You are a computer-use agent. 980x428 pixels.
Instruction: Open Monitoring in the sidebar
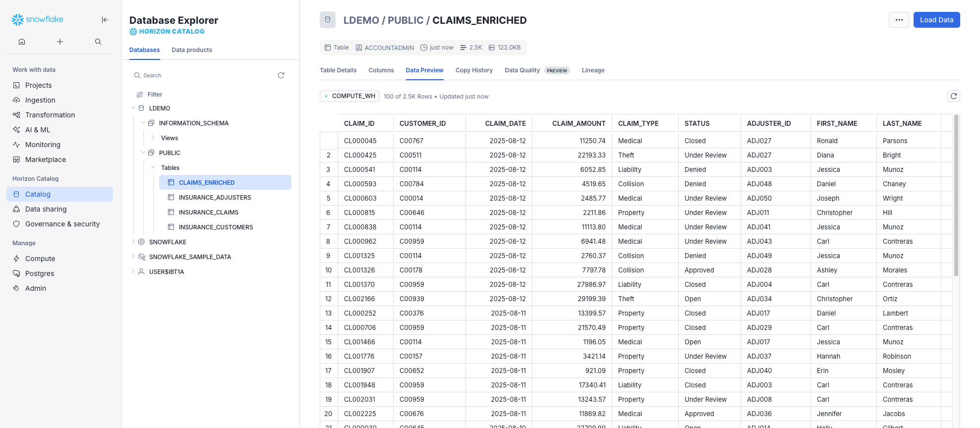click(x=59, y=145)
